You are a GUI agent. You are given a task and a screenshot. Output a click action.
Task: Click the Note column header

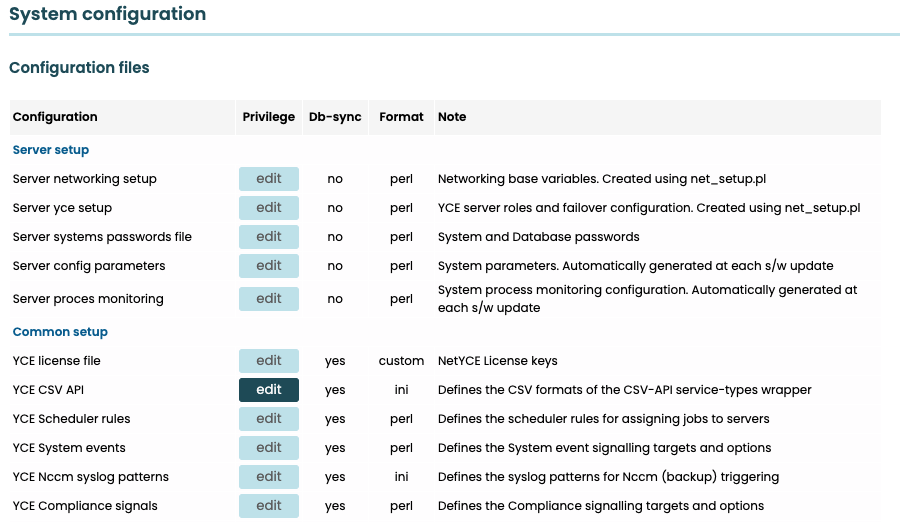[x=452, y=117]
